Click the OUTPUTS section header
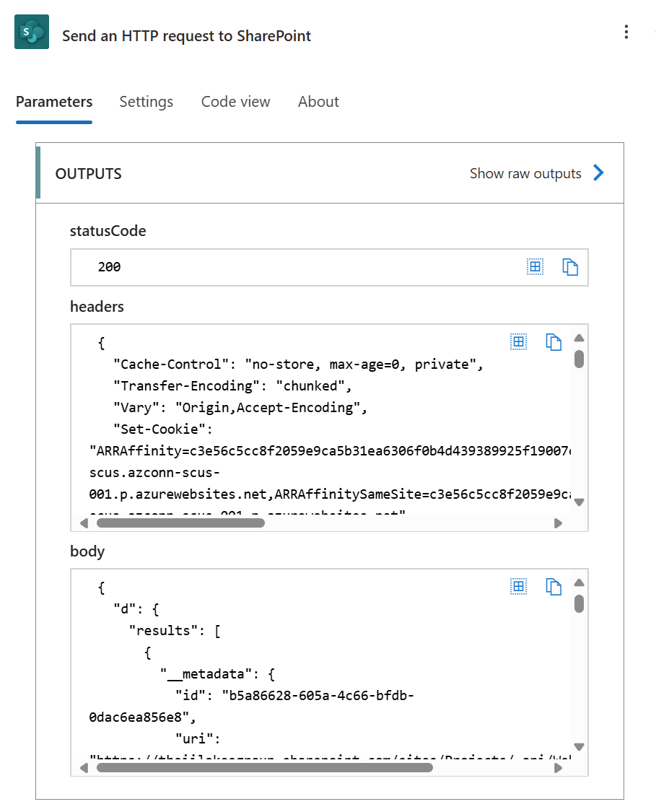This screenshot has width=656, height=812. point(88,173)
